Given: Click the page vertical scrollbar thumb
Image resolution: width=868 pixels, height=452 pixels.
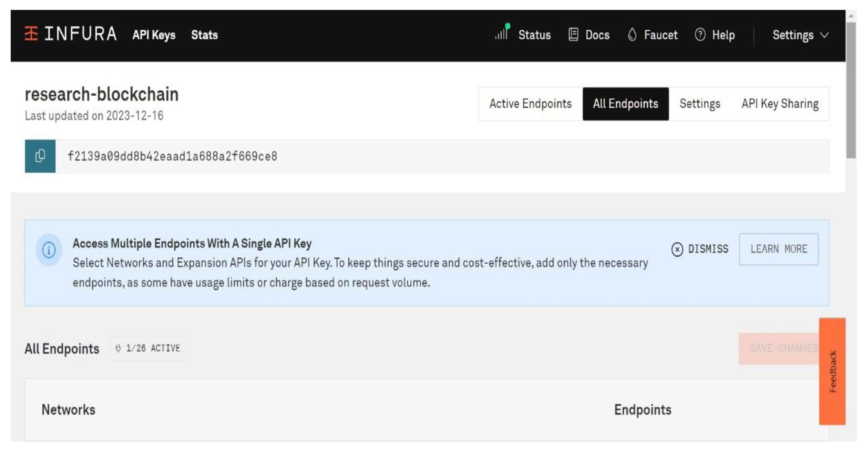Looking at the screenshot, I should (x=851, y=90).
